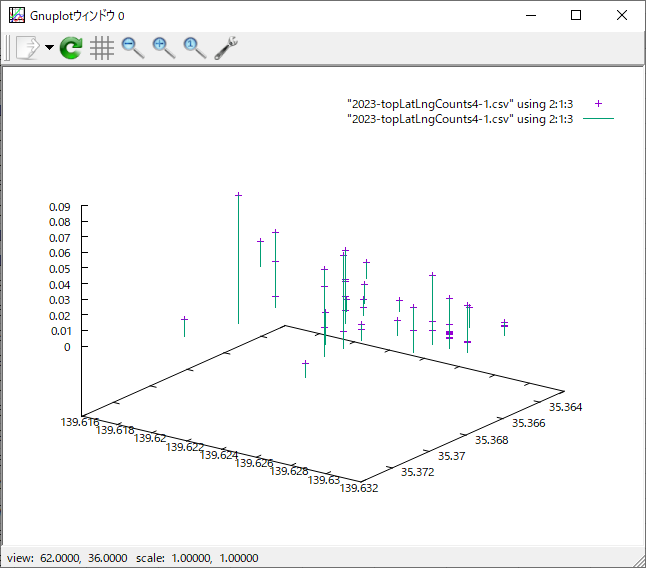Maximize the Gnuplot window
646x568 pixels.
point(576,15)
